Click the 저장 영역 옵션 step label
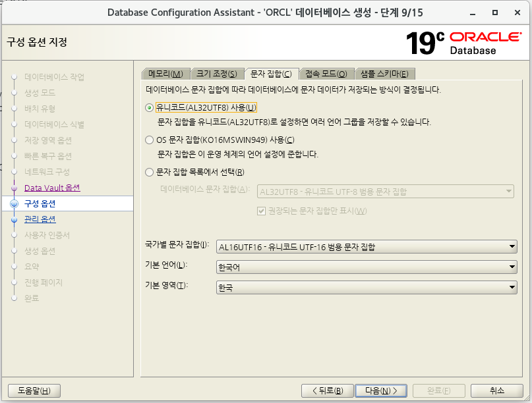 48,140
